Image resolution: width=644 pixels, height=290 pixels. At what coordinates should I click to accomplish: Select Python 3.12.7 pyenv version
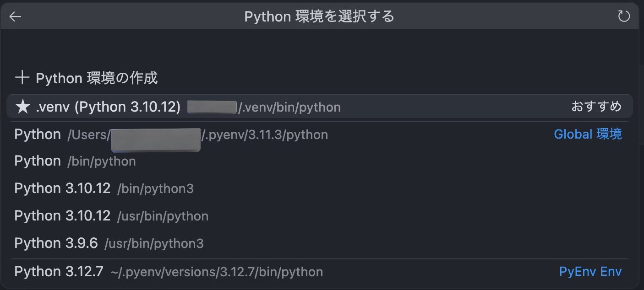(320, 272)
